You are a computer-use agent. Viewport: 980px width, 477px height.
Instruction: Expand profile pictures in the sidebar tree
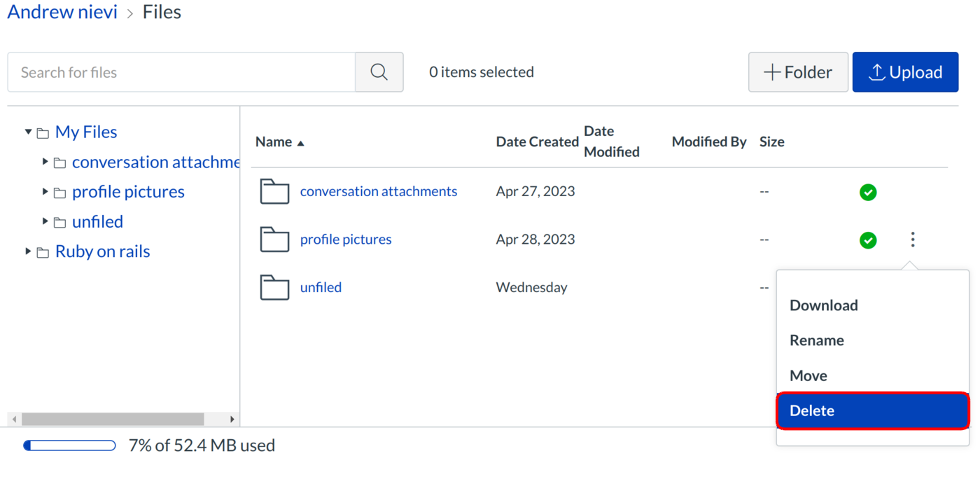(x=45, y=191)
